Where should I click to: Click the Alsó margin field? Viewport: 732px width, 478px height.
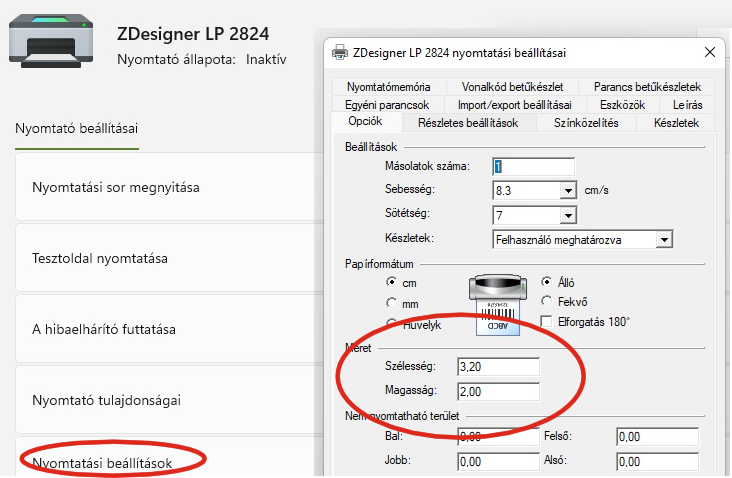point(657,462)
